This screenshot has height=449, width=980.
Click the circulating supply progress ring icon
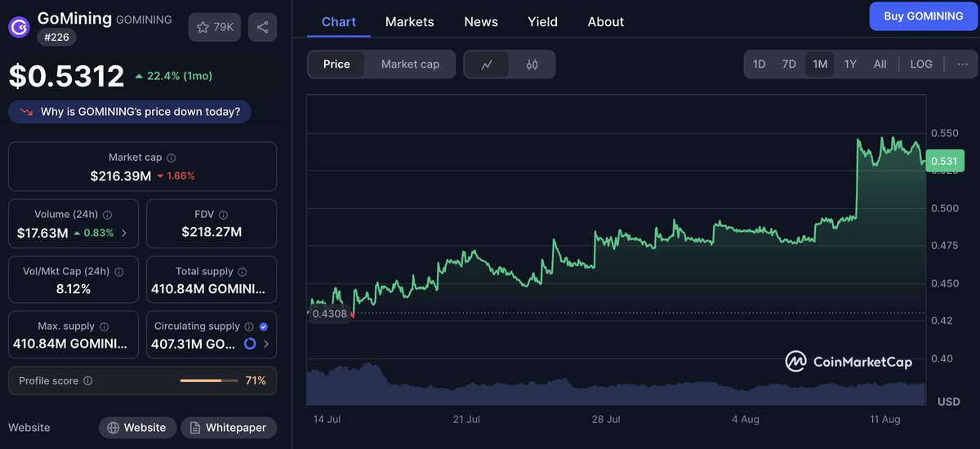tap(251, 344)
